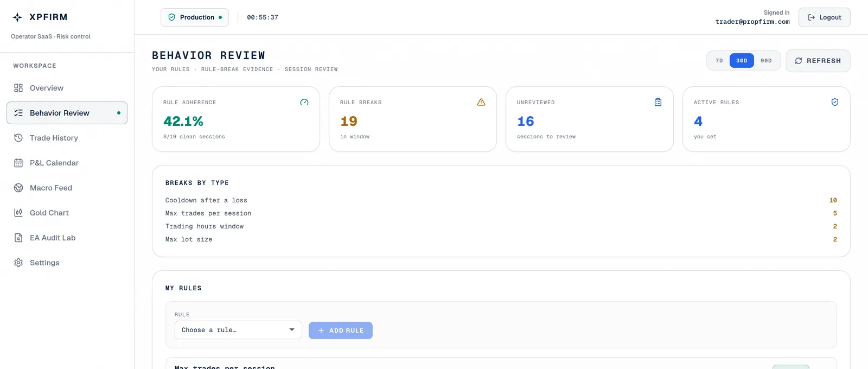Click the session timer 00:55:37
This screenshot has height=369, width=868.
(x=263, y=17)
